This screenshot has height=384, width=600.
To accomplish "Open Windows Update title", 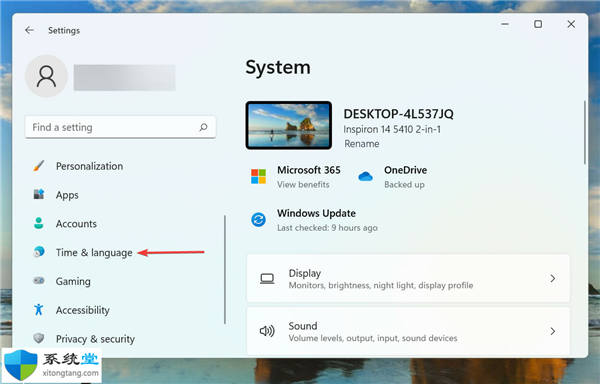I will pos(316,213).
